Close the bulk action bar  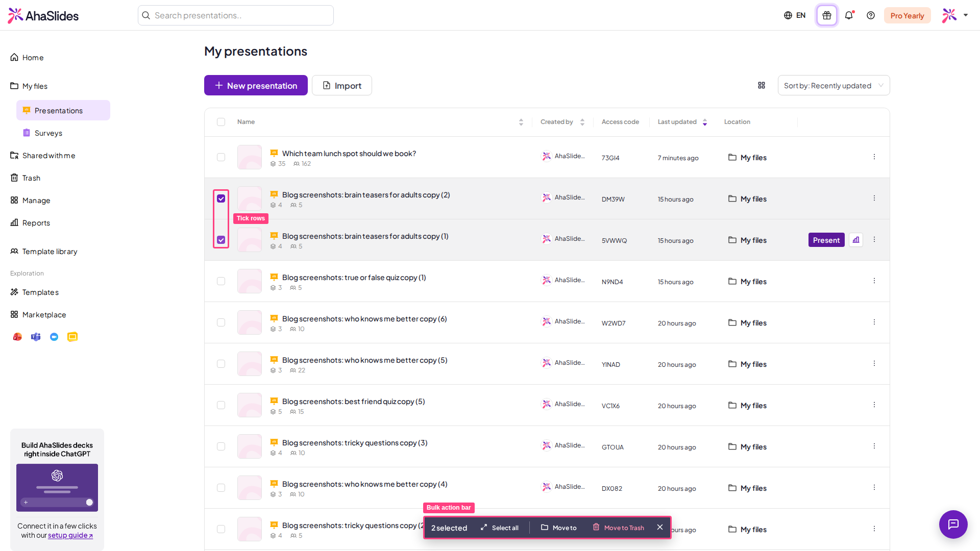660,528
